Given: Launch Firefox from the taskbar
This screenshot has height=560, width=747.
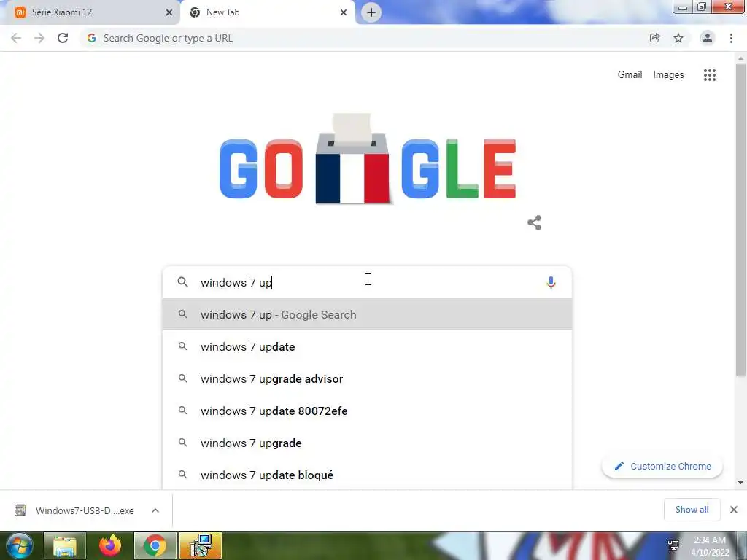Looking at the screenshot, I should click(110, 545).
